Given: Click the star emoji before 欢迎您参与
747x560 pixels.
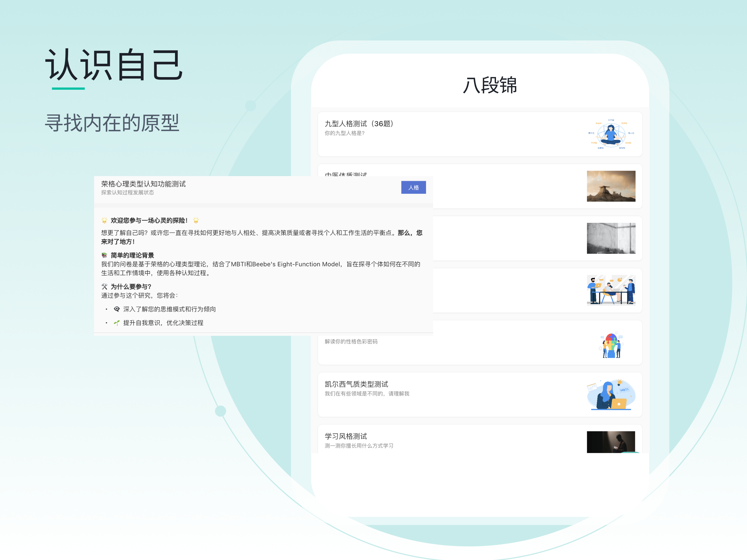Looking at the screenshot, I should tap(104, 221).
